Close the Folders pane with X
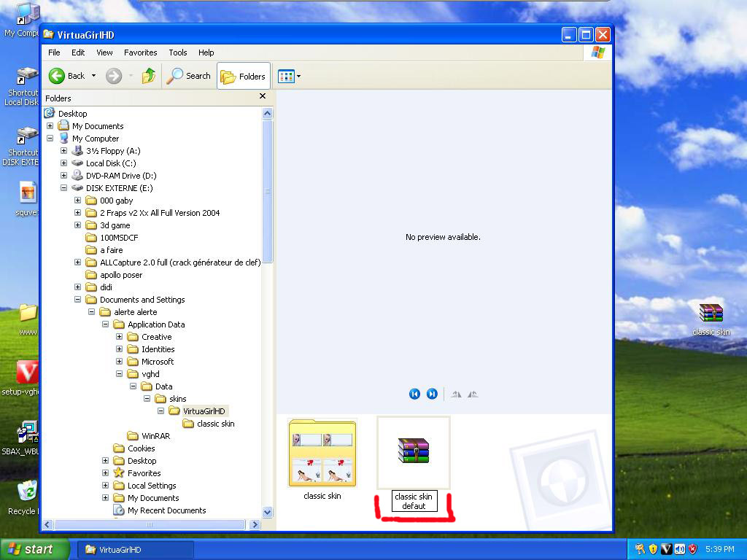This screenshot has width=747, height=560. [x=263, y=96]
